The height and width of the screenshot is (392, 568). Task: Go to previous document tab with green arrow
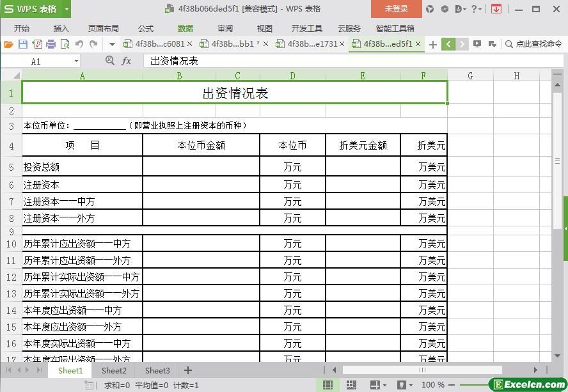tap(448, 44)
